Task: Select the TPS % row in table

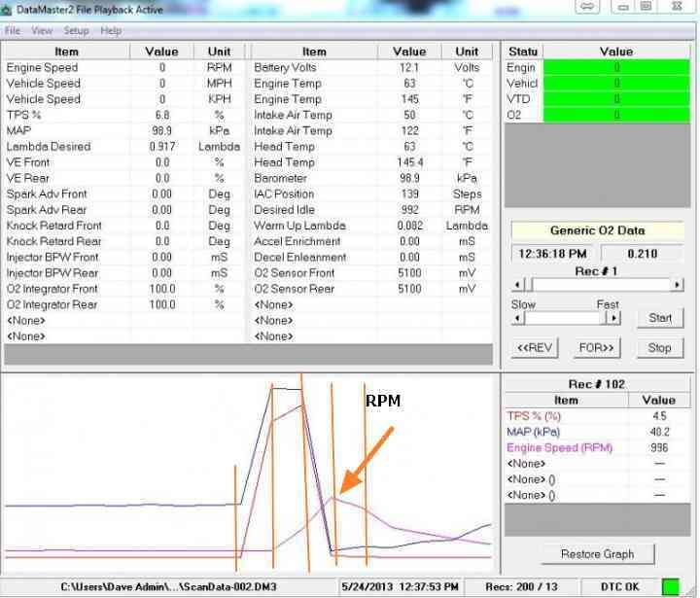Action: point(125,115)
